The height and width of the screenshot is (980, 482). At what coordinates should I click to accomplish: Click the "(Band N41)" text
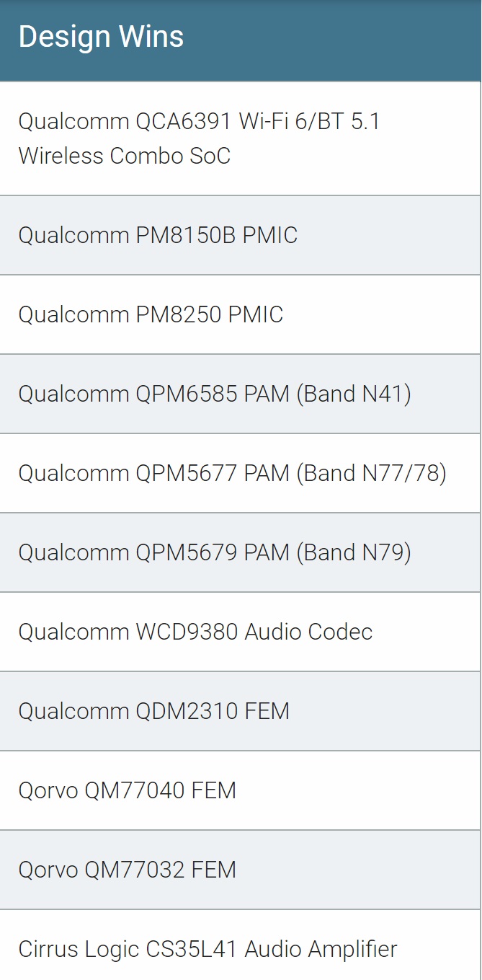click(x=354, y=394)
